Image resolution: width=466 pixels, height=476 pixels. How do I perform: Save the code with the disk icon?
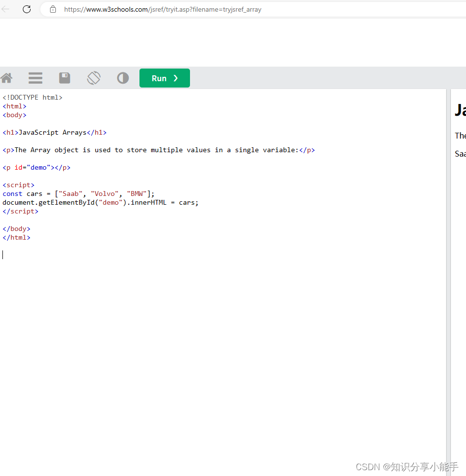tap(65, 78)
